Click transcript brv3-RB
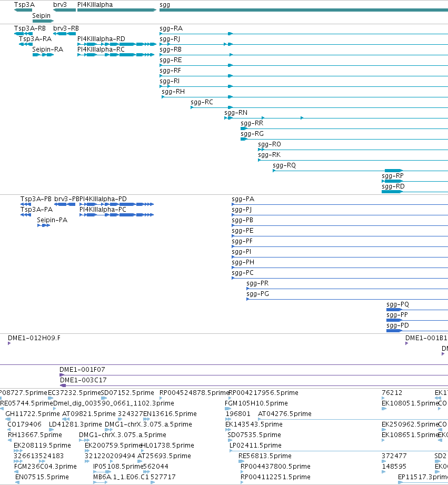The width and height of the screenshot is (448, 485). pos(66,28)
